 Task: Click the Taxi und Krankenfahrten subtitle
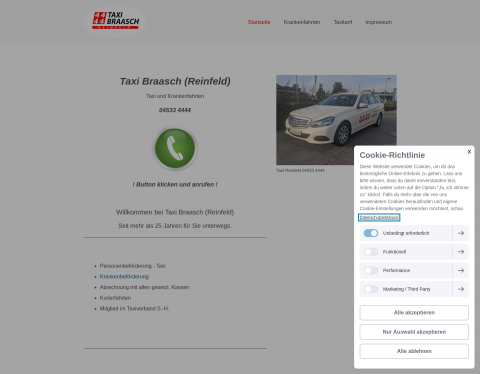pyautogui.click(x=175, y=96)
